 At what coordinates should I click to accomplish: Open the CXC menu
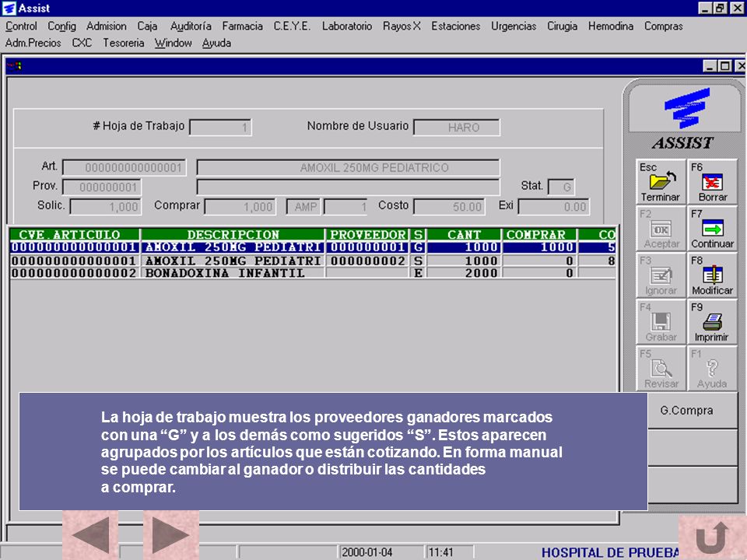[82, 43]
